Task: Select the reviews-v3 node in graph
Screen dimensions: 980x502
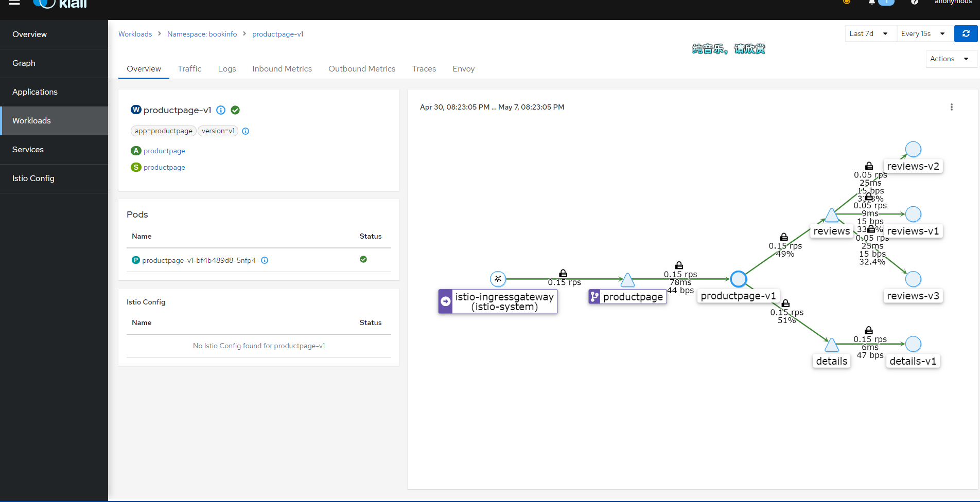Action: click(x=913, y=279)
